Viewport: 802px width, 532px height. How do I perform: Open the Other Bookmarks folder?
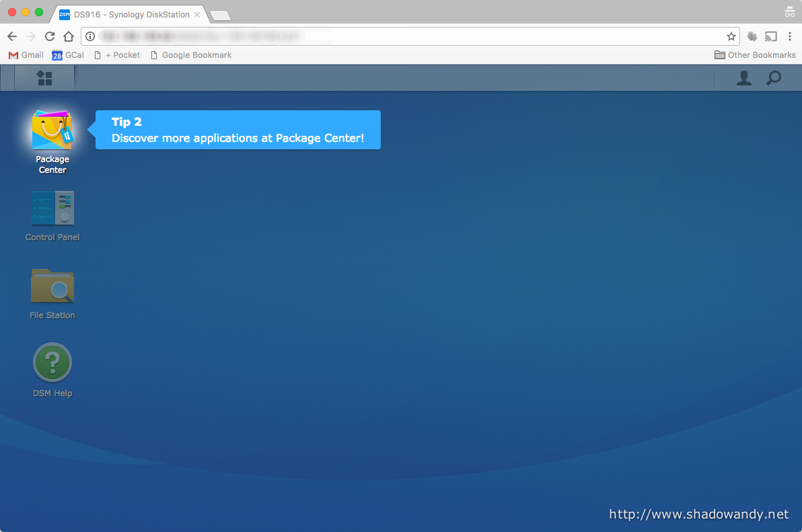coord(755,54)
